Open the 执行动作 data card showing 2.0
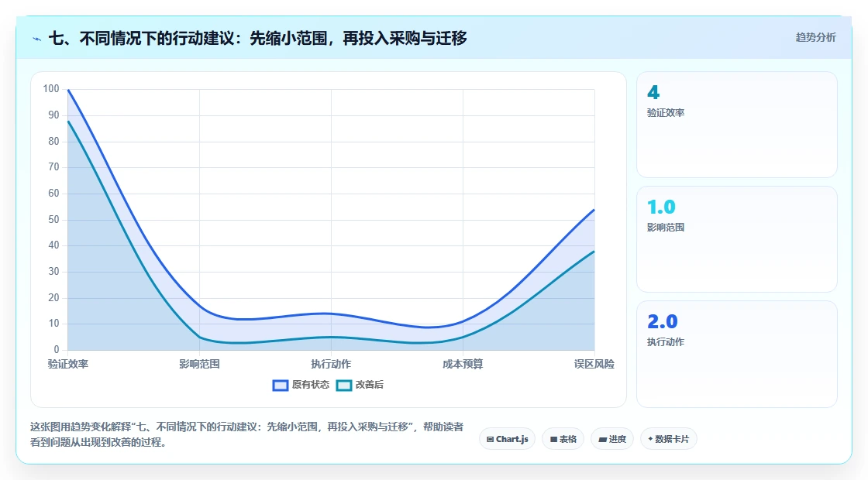 tap(737, 354)
